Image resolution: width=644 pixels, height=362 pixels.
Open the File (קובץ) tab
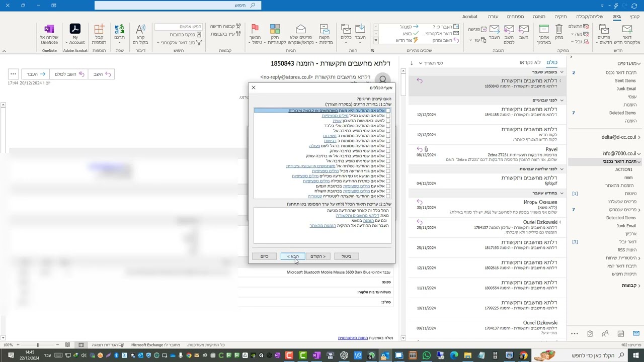pos(634,17)
